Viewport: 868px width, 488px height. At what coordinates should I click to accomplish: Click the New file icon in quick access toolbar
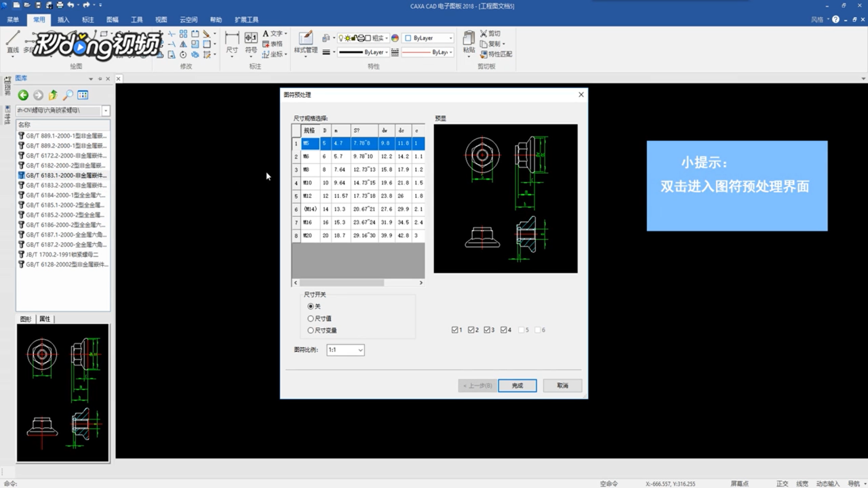coord(16,5)
